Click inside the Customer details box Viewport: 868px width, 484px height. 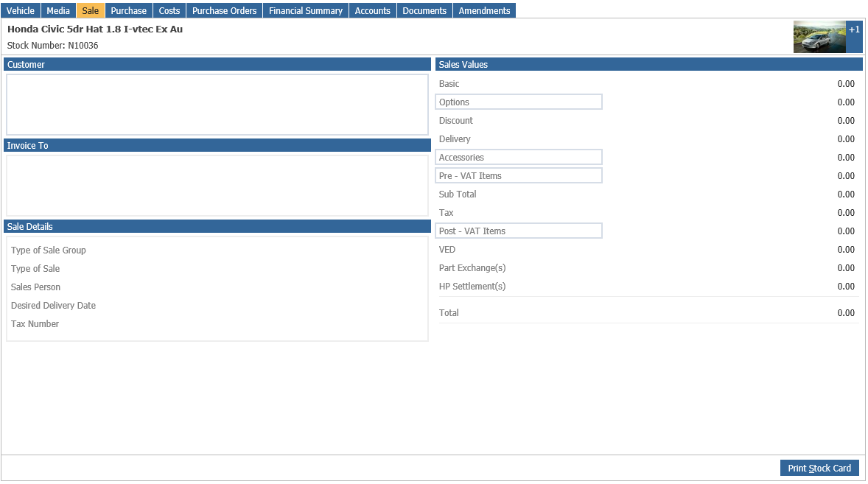[217, 105]
